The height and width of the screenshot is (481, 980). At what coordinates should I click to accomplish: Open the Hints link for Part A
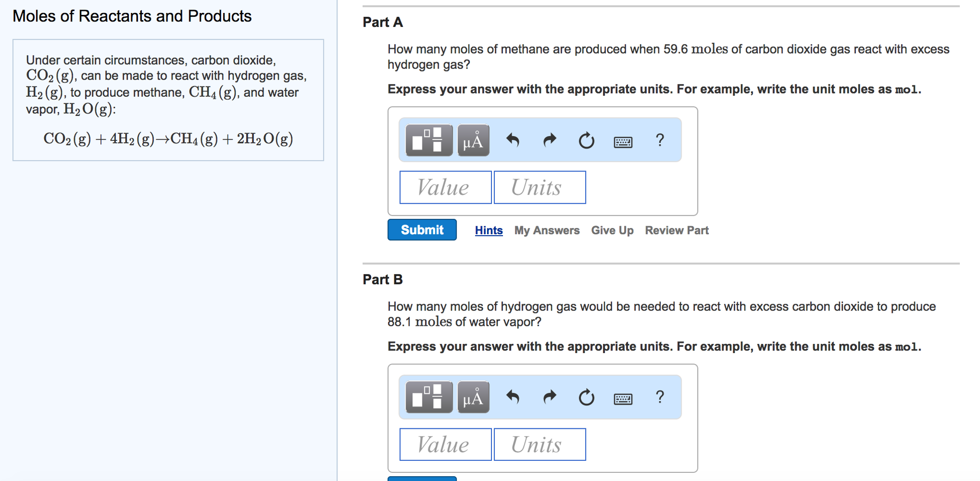point(488,230)
